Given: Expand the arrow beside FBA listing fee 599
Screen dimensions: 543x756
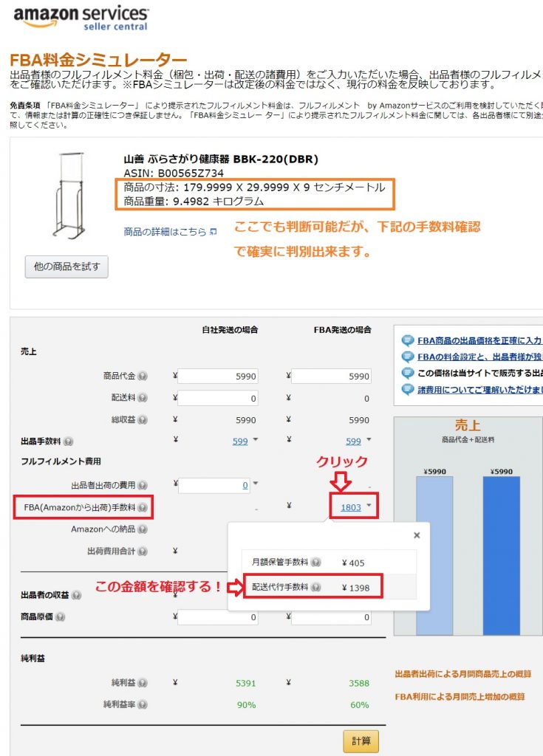Looking at the screenshot, I should (369, 439).
